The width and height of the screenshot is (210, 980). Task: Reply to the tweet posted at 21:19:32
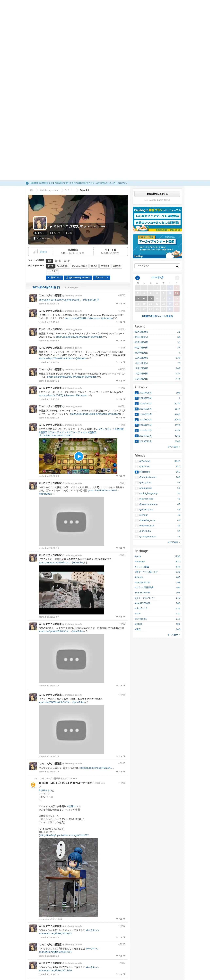pyautogui.click(x=117, y=937)
